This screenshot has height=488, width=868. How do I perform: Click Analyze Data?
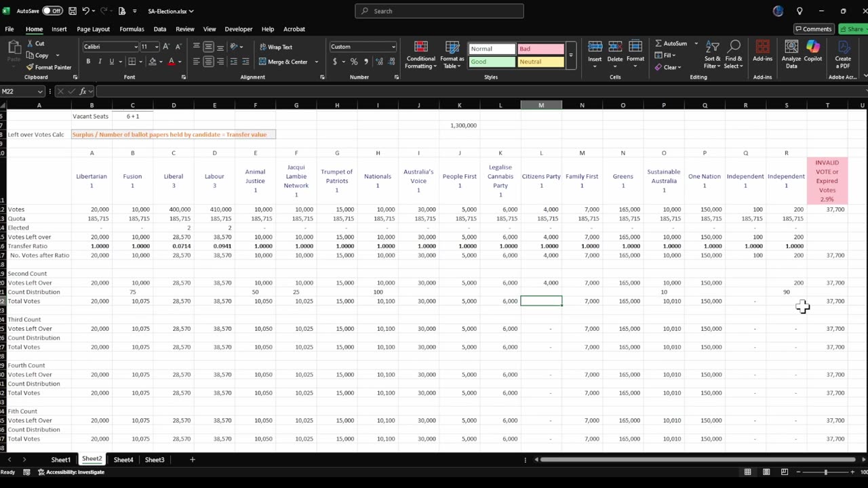(791, 55)
